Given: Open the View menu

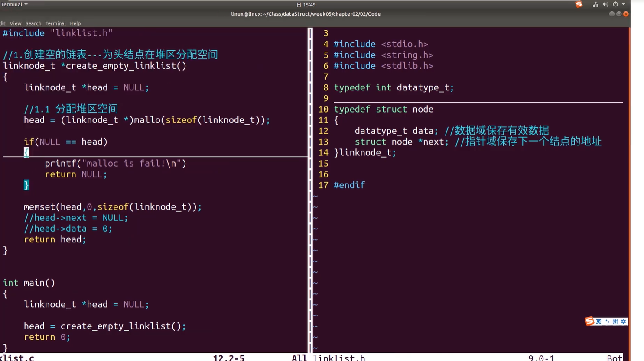Looking at the screenshot, I should point(16,23).
